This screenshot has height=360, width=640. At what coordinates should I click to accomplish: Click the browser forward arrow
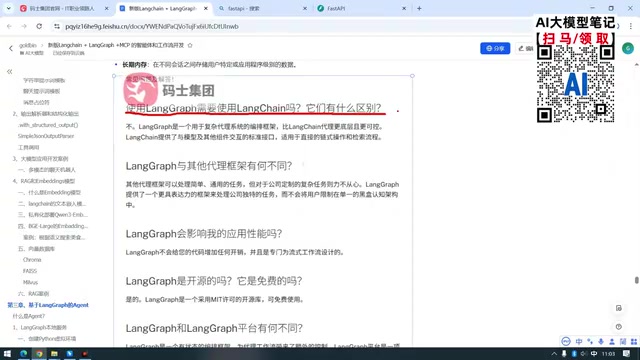click(24, 26)
